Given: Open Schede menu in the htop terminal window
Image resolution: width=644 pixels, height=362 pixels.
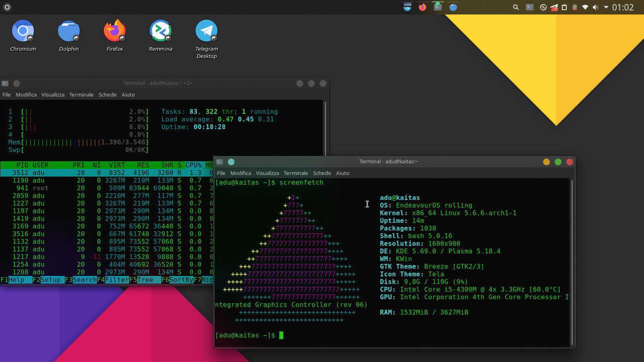Looking at the screenshot, I should point(107,95).
